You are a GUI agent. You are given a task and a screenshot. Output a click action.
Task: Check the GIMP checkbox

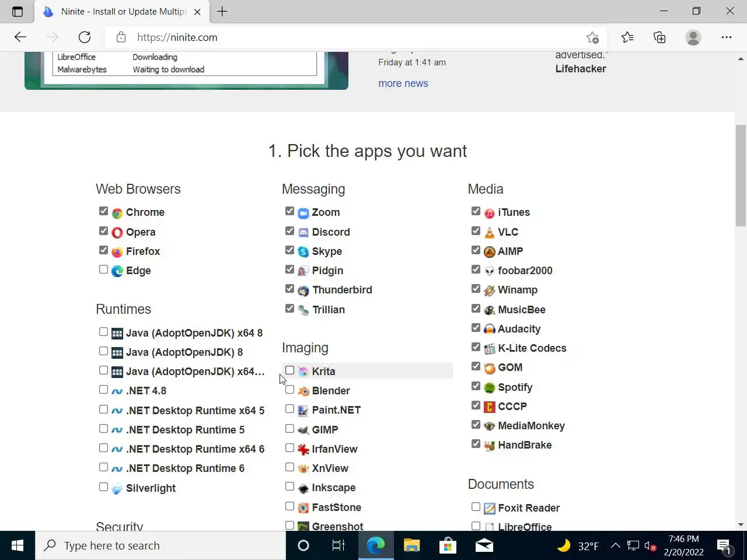point(289,429)
